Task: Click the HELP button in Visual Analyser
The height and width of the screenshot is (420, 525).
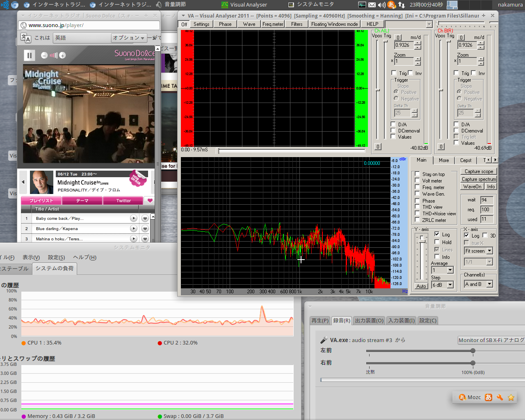Action: click(372, 24)
